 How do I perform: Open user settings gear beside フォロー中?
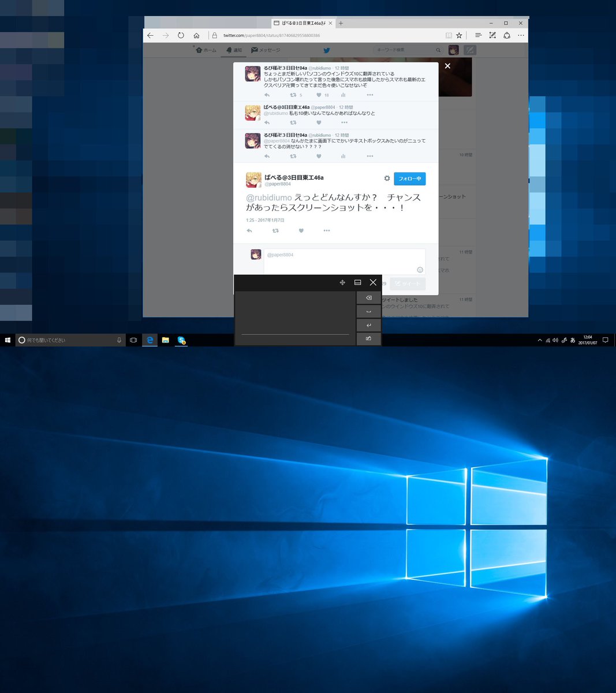point(387,178)
